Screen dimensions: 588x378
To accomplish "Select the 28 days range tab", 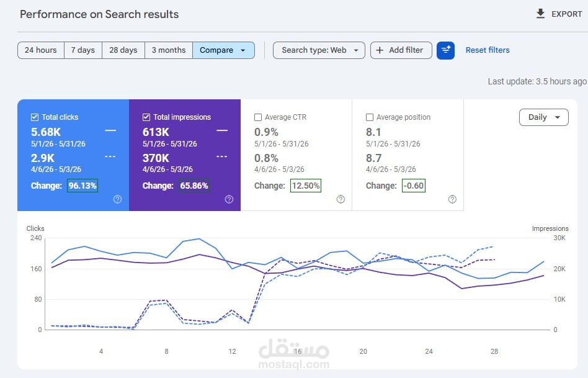I will [123, 50].
